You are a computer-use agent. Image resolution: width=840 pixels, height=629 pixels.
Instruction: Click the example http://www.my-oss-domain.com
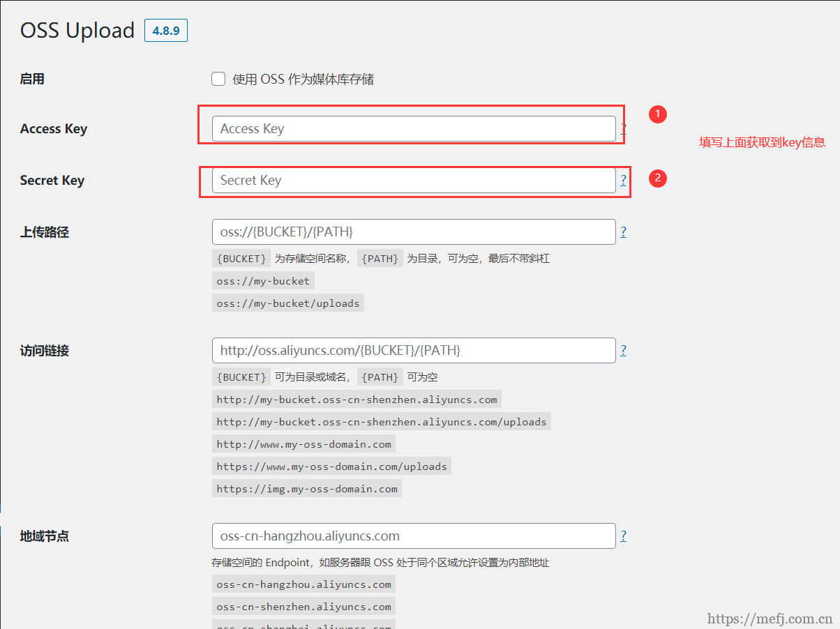coord(304,444)
